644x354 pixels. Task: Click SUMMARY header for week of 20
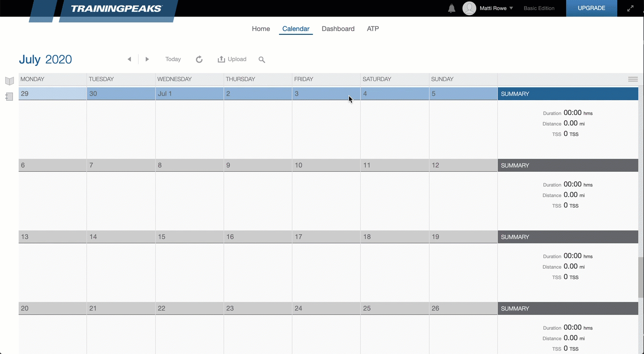tap(568, 309)
